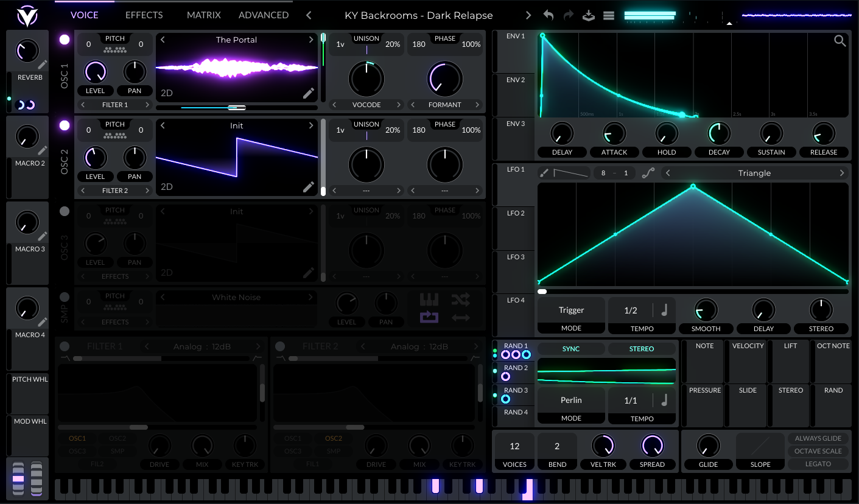Image resolution: width=859 pixels, height=504 pixels.
Task: Enable the SMP sampler power button
Action: coord(65,297)
